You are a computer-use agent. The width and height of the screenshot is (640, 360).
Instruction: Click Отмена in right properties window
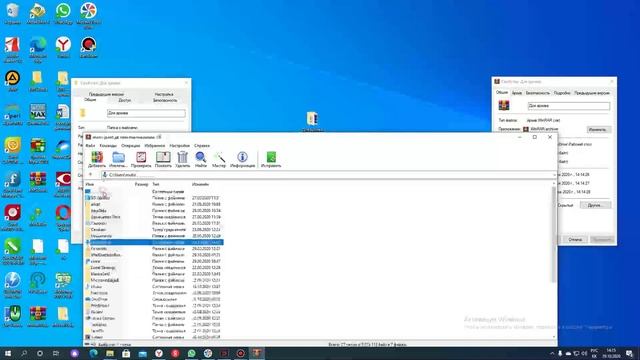pyautogui.click(x=575, y=239)
